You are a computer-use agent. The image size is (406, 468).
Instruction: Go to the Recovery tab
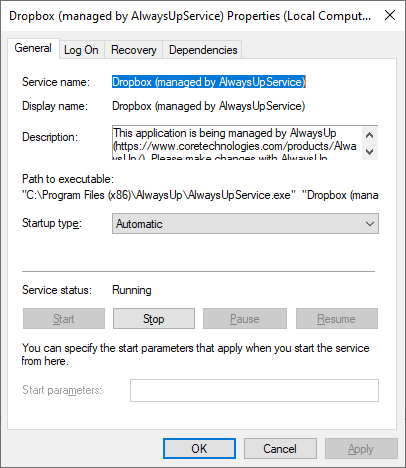click(134, 50)
